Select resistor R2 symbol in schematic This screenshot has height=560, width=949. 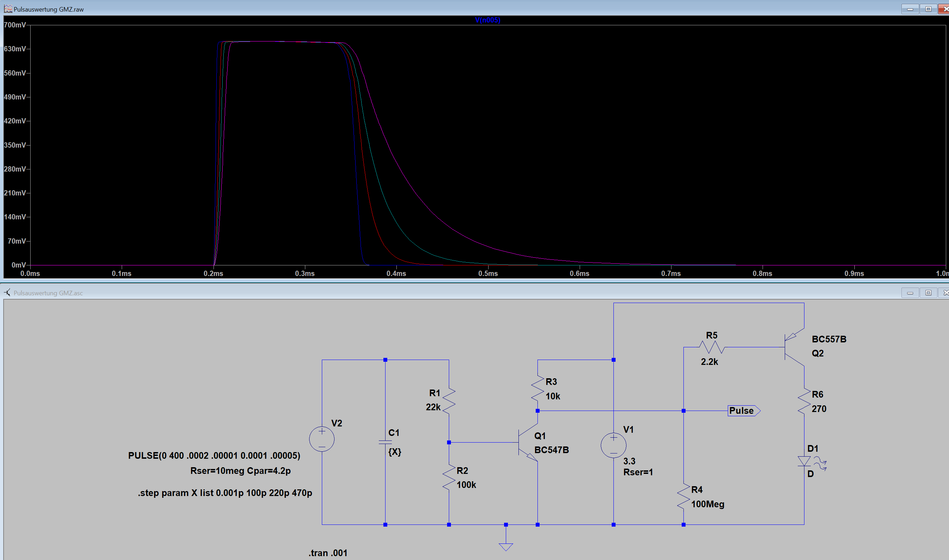[449, 477]
